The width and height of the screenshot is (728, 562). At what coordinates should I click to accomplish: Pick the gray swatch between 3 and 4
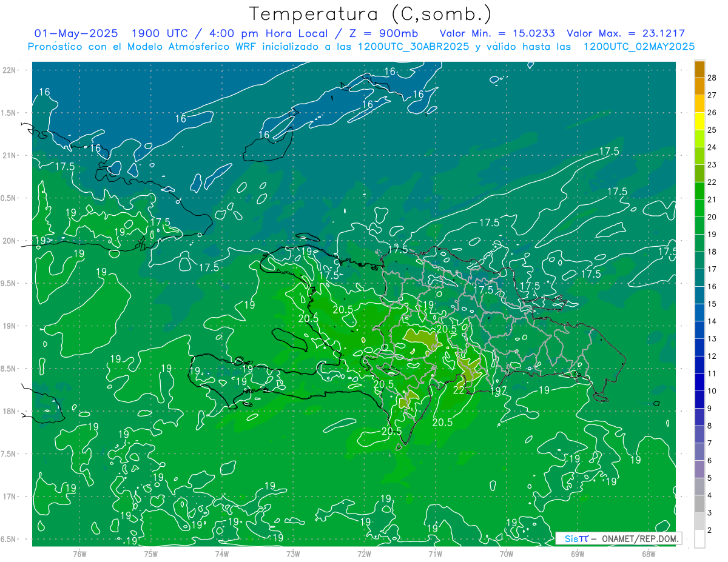pos(699,504)
